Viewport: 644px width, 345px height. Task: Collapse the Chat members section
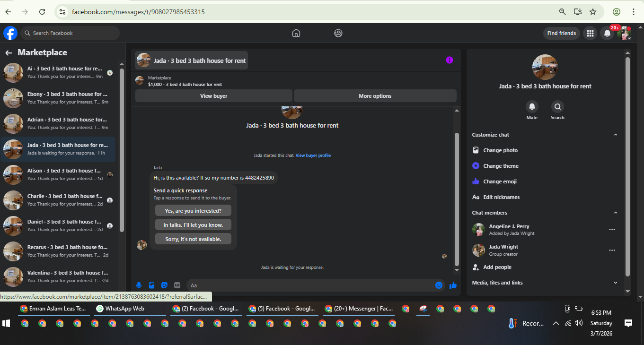point(615,213)
